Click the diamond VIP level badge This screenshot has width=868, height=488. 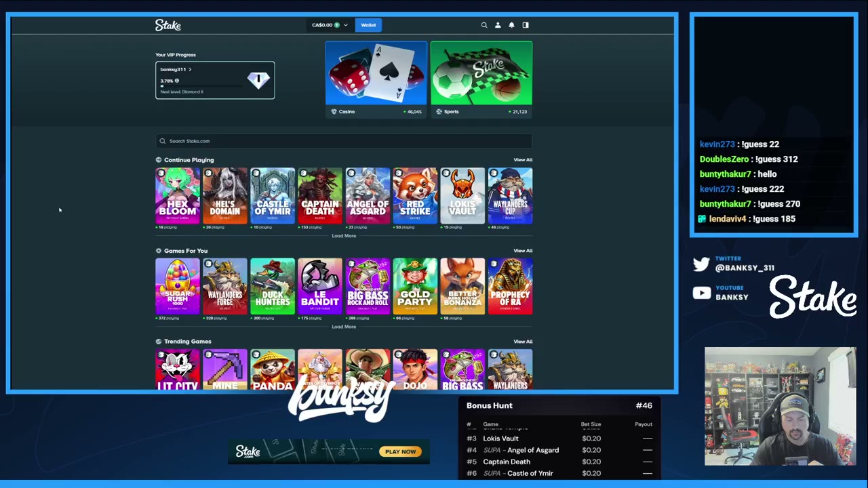pos(258,80)
